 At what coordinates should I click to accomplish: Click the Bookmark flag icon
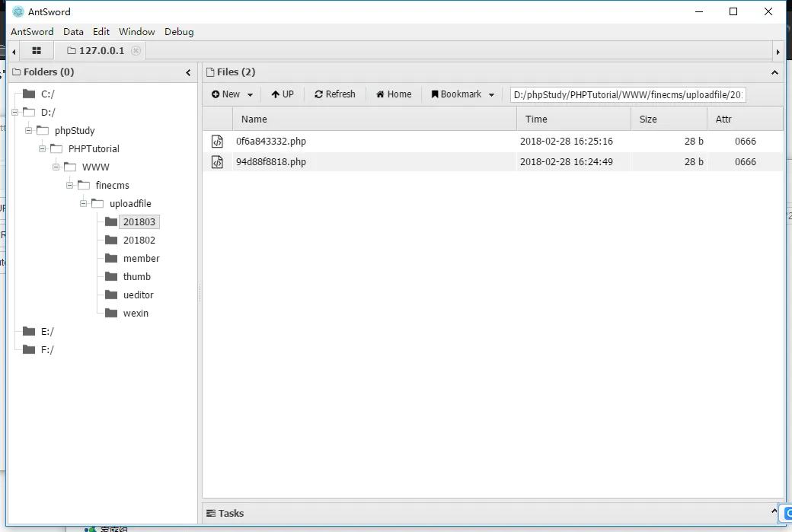coord(434,94)
